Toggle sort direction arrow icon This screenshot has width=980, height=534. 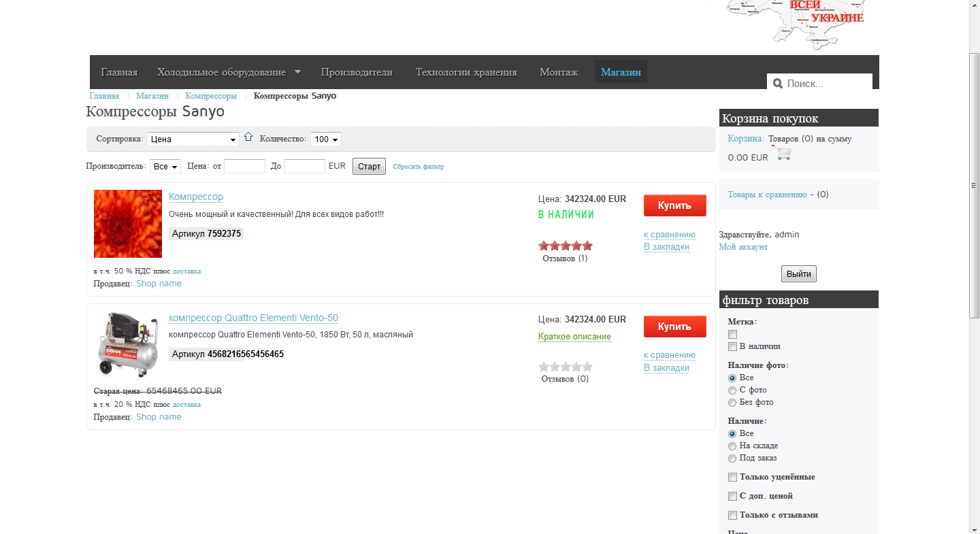tap(248, 137)
